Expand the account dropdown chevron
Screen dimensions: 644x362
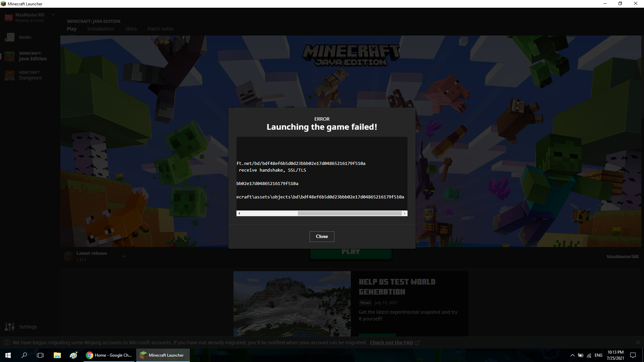pos(53,15)
